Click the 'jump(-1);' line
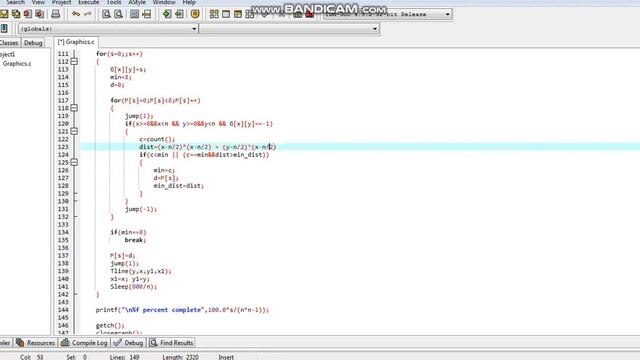This screenshot has height=360, width=640. tap(141, 209)
